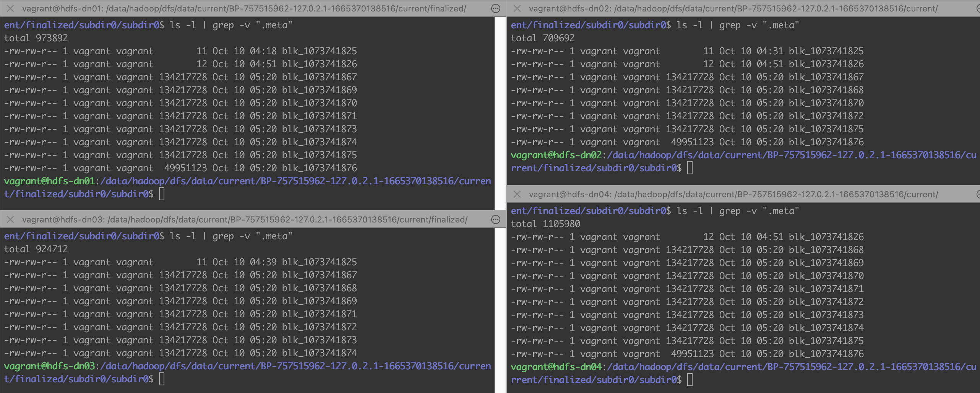This screenshot has height=393, width=980.
Task: Click the cursor at the hdfs-dn01 prompt
Action: point(162,194)
